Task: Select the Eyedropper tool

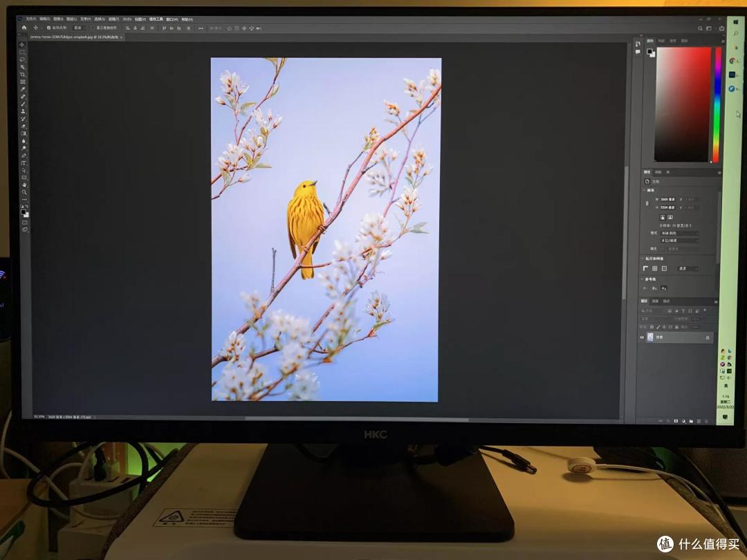Action: click(x=22, y=89)
